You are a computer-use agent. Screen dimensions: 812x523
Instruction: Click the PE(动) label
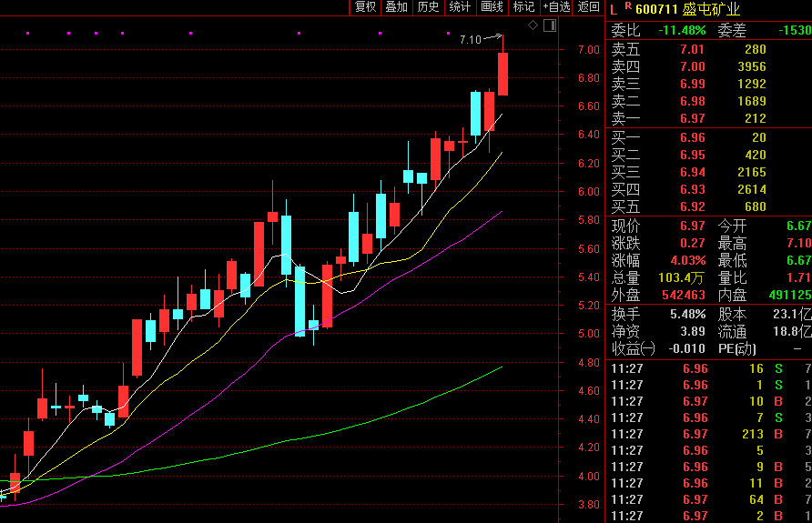(737, 348)
